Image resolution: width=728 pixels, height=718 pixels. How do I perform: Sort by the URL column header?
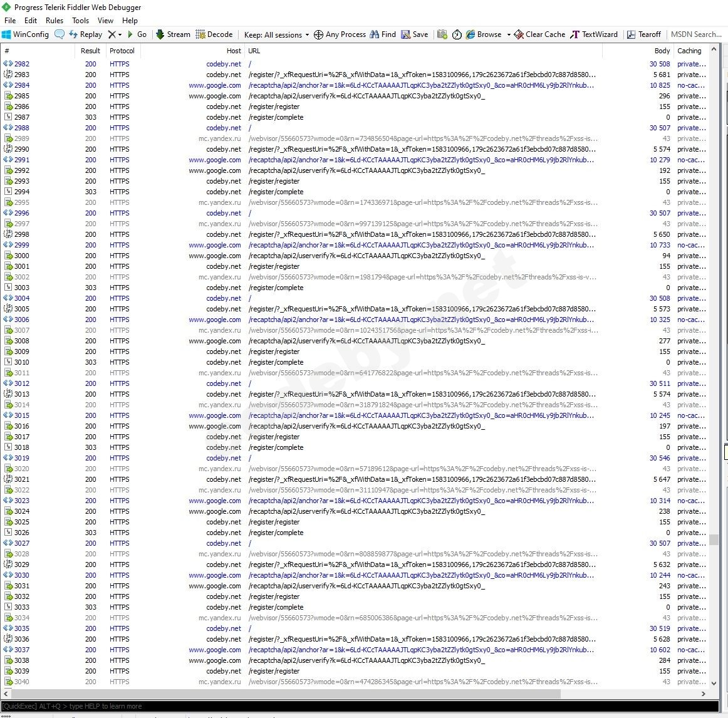click(423, 51)
